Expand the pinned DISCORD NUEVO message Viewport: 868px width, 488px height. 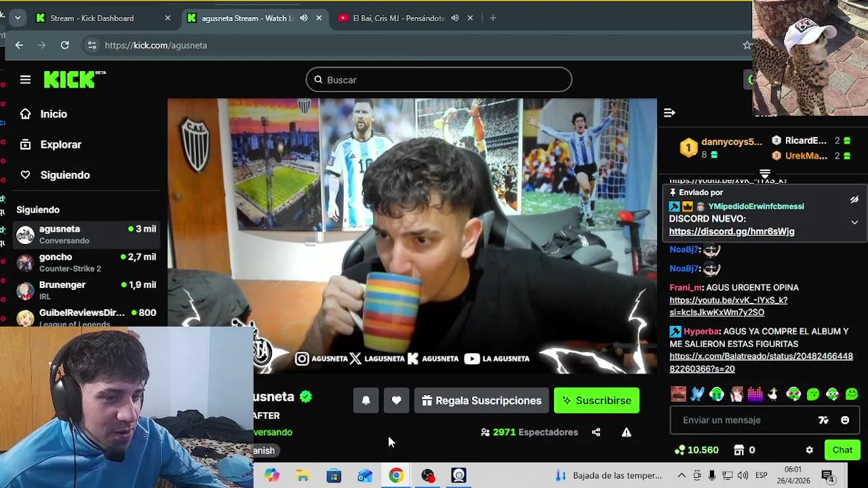[854, 222]
